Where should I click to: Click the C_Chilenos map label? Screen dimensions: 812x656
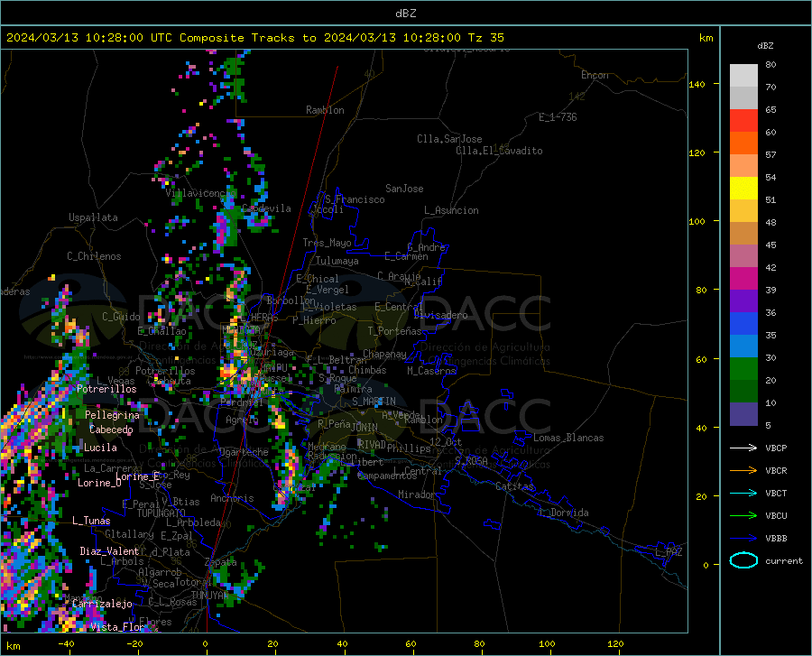[94, 256]
